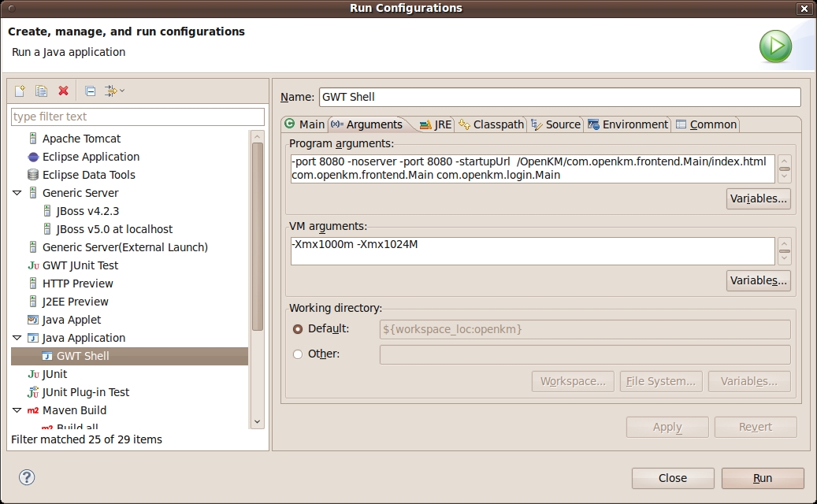
Task: Click the JUnit icon in tree
Action: (33, 374)
